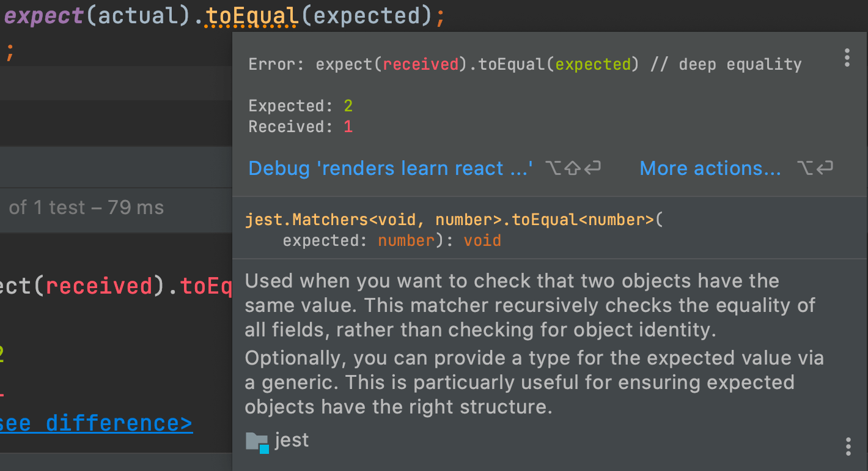
Task: Click the void return type in the signature
Action: coord(482,240)
